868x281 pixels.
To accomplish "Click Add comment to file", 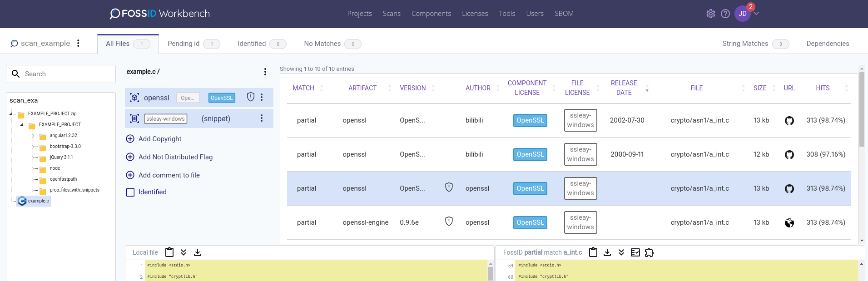I will point(163,175).
